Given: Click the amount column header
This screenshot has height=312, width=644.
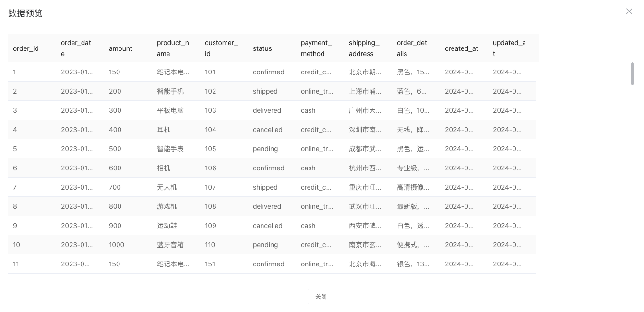Looking at the screenshot, I should click(x=120, y=48).
